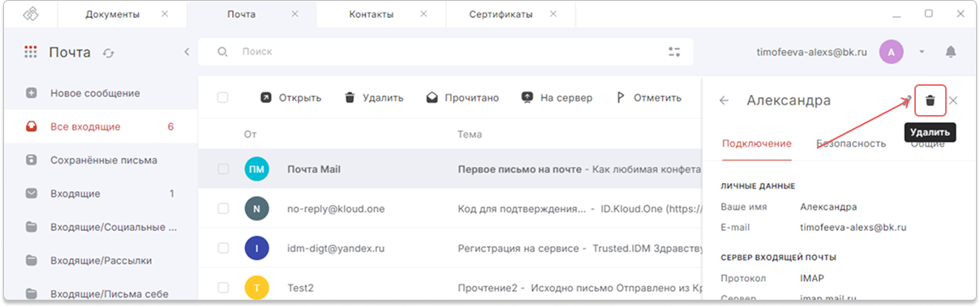
Task: Click the 'Удалить' button in mail toolbar
Action: coord(374,98)
